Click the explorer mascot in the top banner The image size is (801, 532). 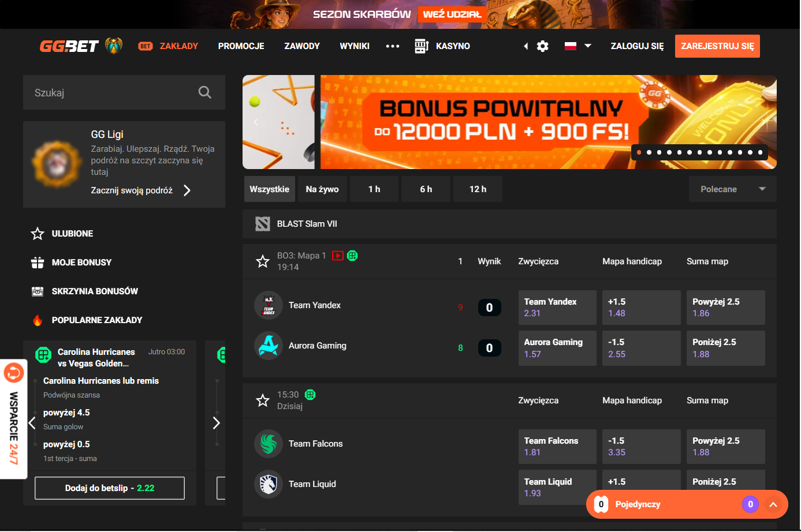[277, 14]
